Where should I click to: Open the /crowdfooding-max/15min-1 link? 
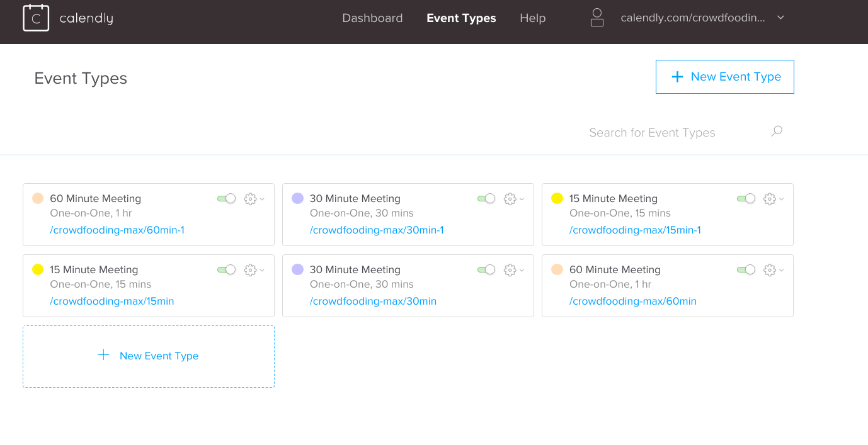tap(635, 230)
